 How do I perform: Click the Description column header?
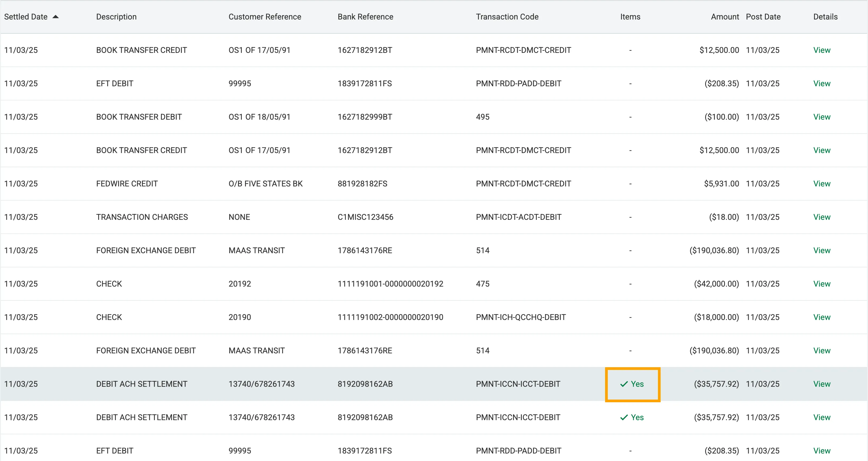[x=116, y=17]
